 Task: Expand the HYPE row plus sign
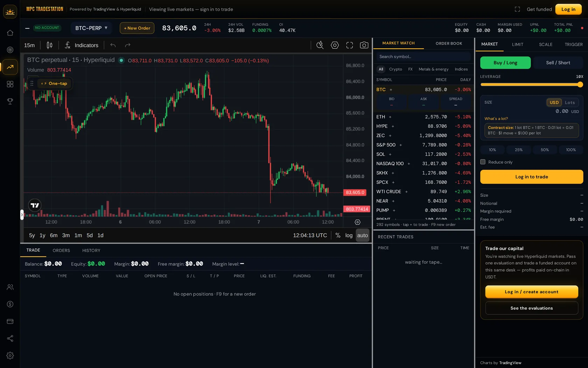point(393,127)
